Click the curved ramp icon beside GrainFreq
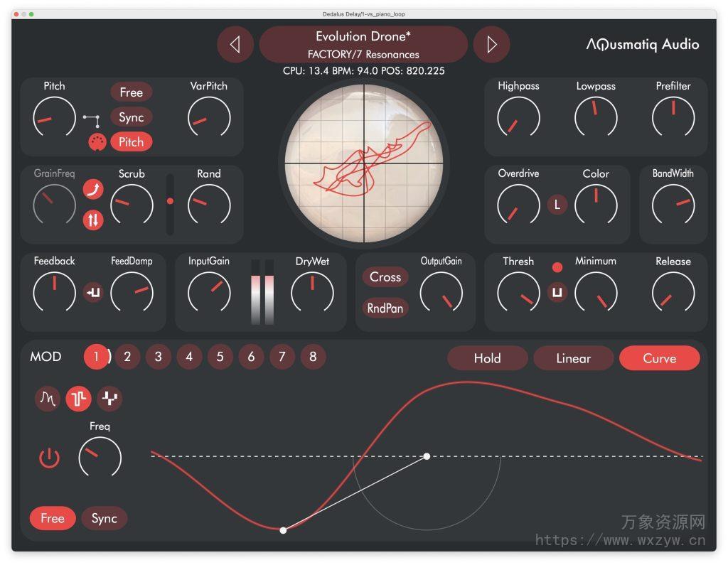Image resolution: width=728 pixels, height=565 pixels. point(92,189)
